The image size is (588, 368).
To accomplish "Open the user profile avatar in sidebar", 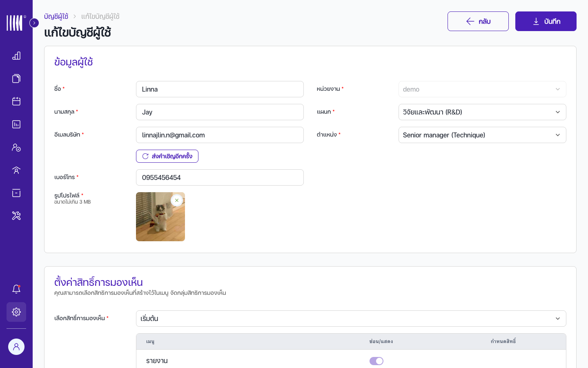I will [16, 347].
